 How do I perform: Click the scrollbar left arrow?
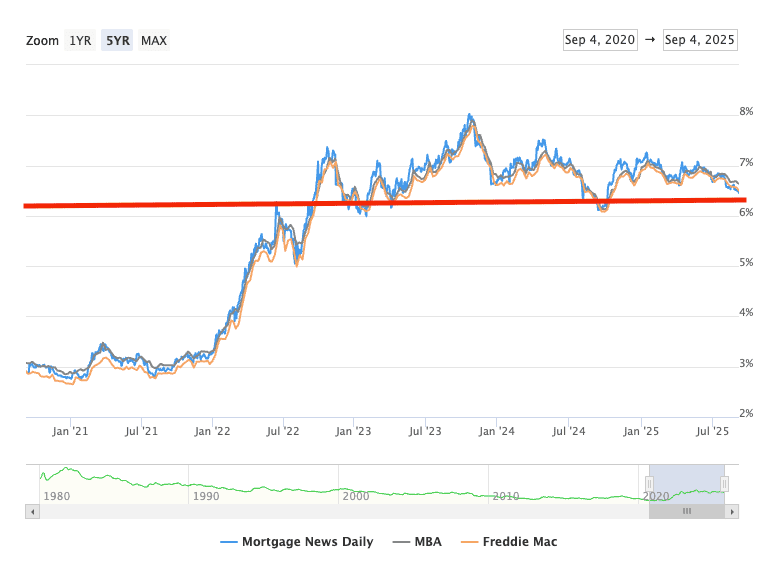(x=33, y=511)
